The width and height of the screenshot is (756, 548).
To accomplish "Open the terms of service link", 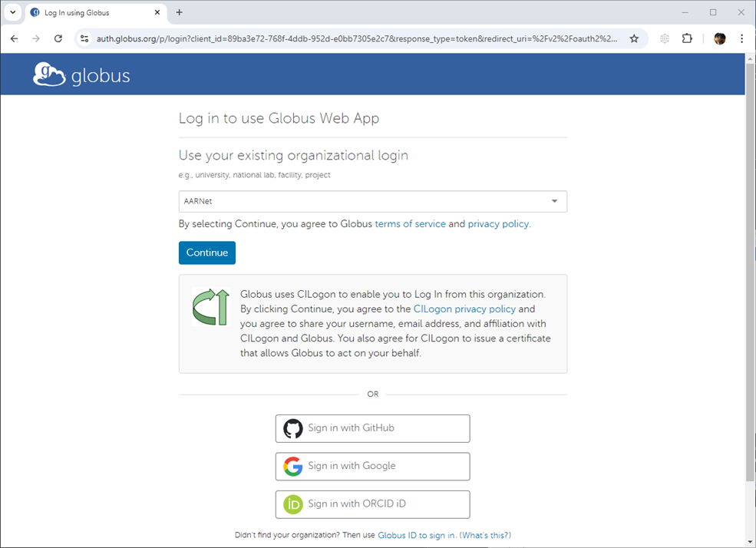I will click(411, 224).
